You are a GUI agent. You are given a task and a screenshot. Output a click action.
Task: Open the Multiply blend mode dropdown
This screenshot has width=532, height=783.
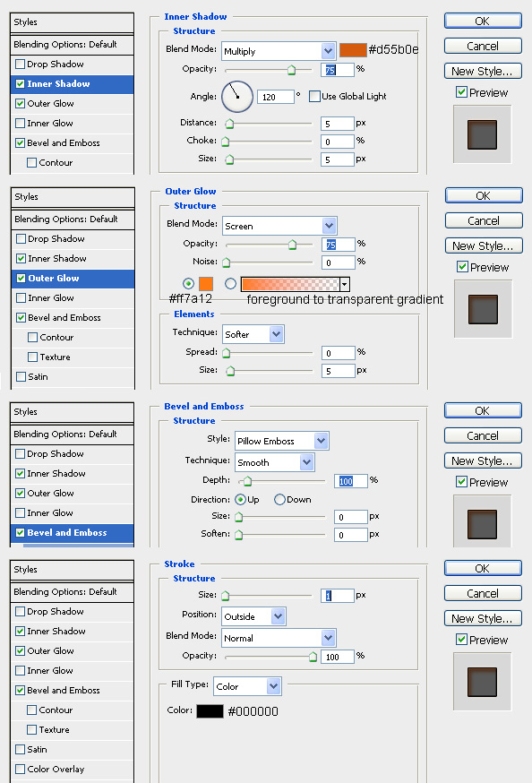279,51
